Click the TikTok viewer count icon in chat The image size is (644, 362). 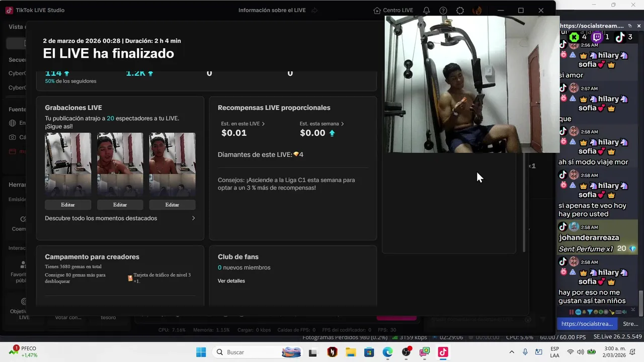[x=620, y=37]
